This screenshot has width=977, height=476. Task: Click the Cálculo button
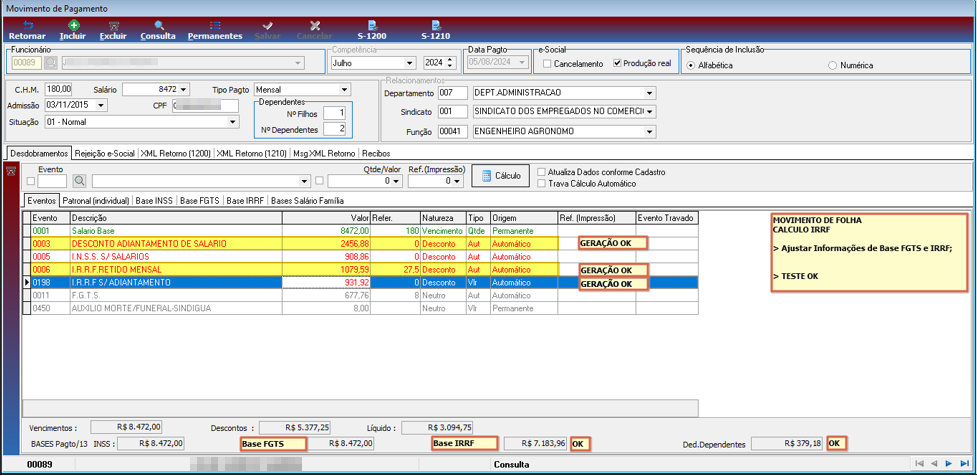pyautogui.click(x=501, y=176)
